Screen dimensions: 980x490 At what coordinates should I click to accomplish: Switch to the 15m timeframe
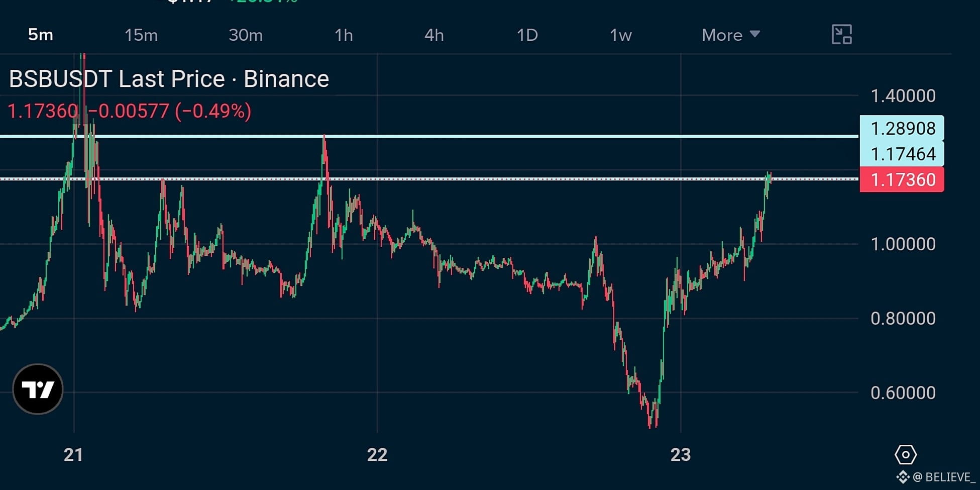point(141,35)
